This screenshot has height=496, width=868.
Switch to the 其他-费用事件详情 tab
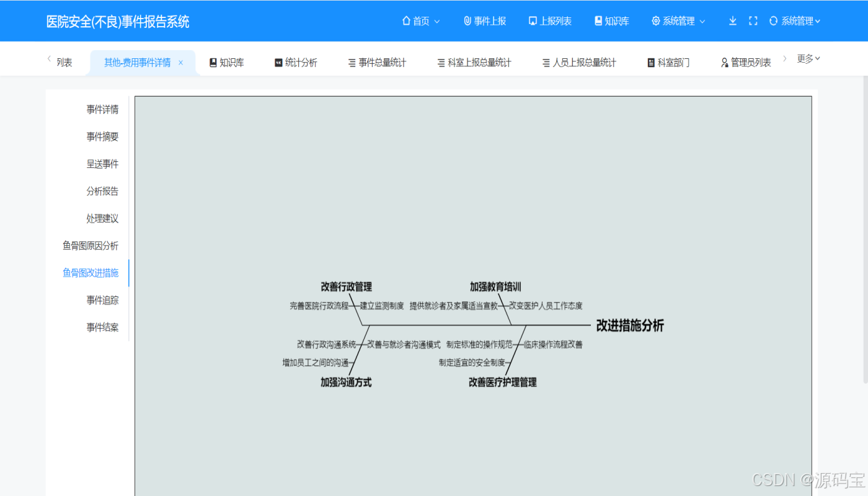pos(137,63)
